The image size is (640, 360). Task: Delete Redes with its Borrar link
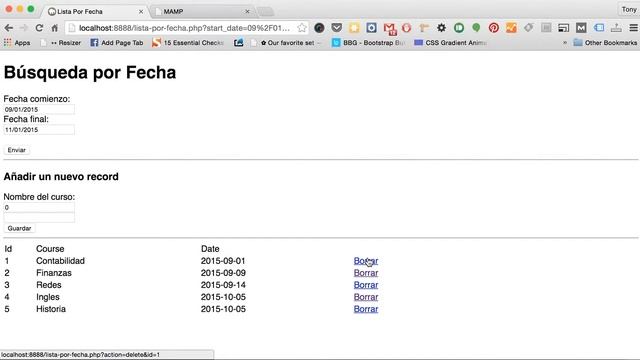point(366,285)
